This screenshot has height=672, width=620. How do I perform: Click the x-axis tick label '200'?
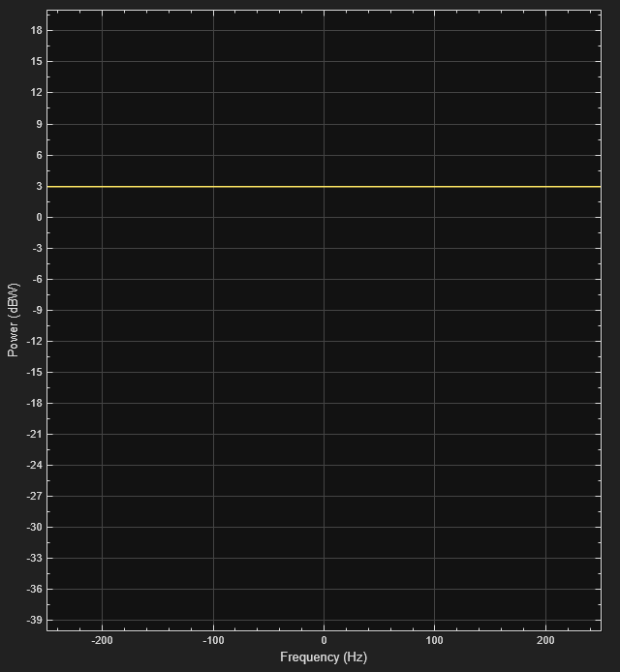pyautogui.click(x=545, y=640)
